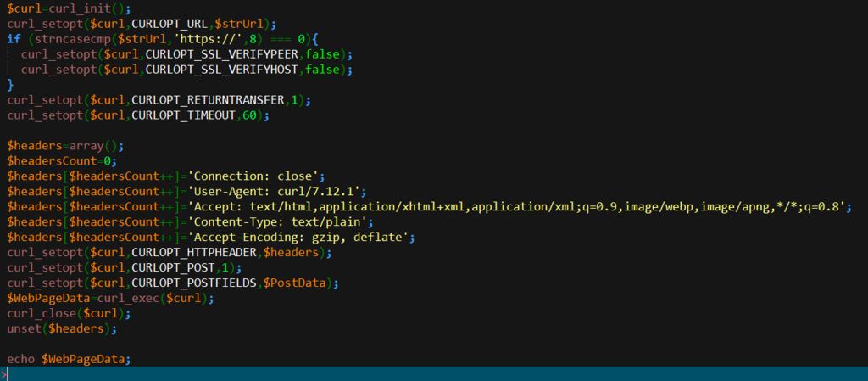Click CURLOPT_RETURNTRANSFER constant

[209, 100]
